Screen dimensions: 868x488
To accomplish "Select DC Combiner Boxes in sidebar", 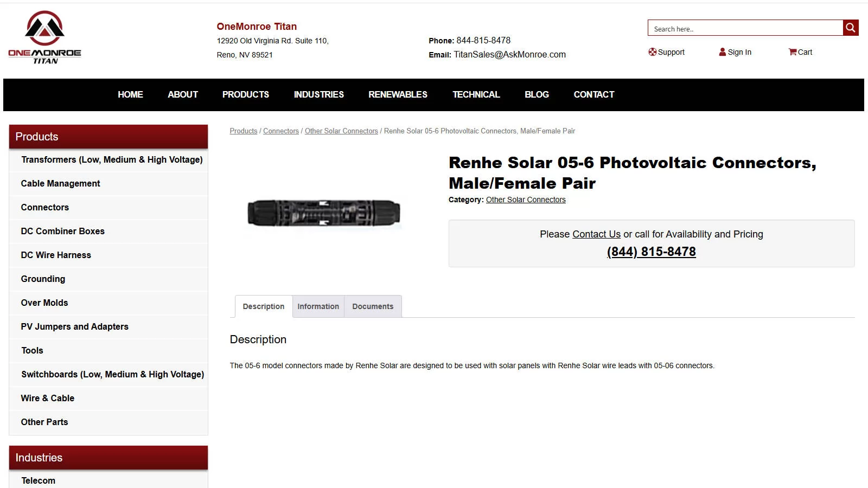I will tap(62, 231).
